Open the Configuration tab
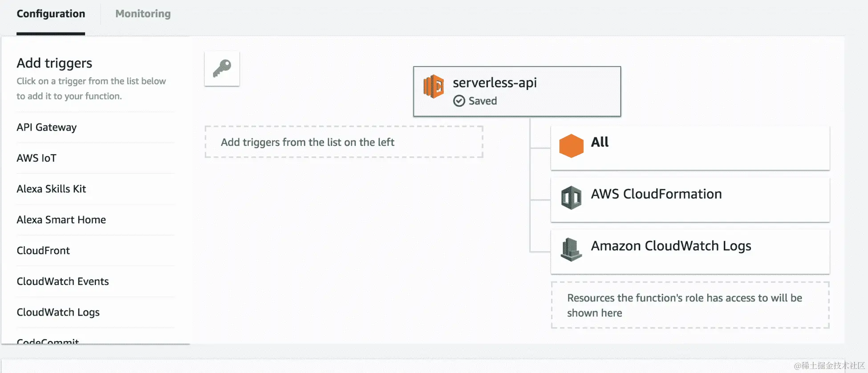This screenshot has height=373, width=868. pyautogui.click(x=51, y=14)
